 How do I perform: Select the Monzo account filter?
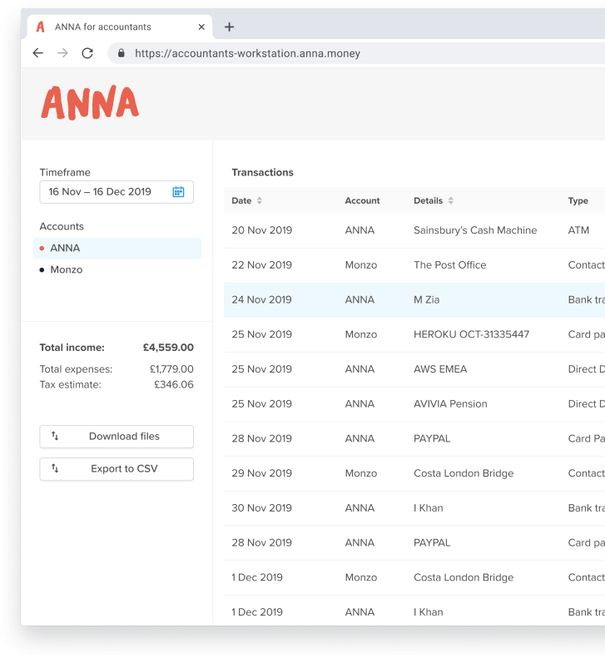point(66,270)
